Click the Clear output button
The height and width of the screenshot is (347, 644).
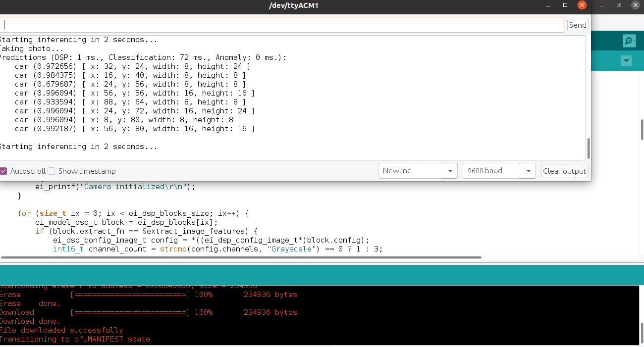click(x=565, y=171)
